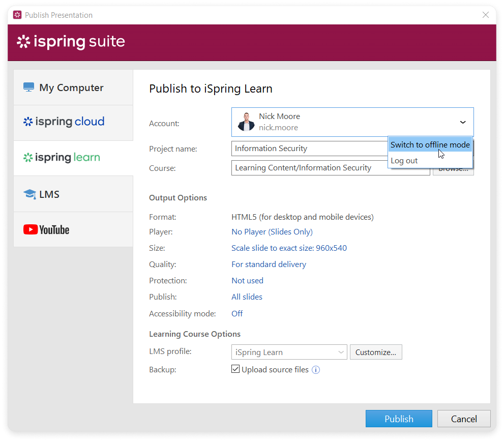Switch to the iSpring Cloud tab
The image size is (504, 441).
(73, 123)
